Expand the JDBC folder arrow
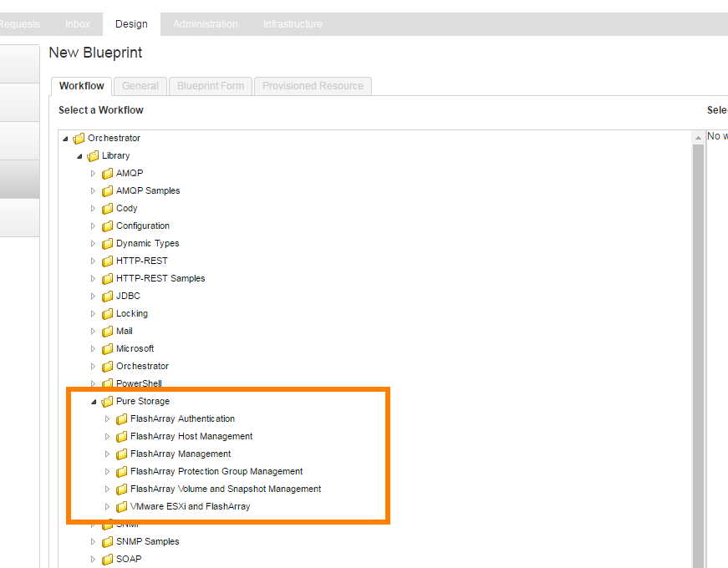Viewport: 728px width, 568px height. coord(93,296)
